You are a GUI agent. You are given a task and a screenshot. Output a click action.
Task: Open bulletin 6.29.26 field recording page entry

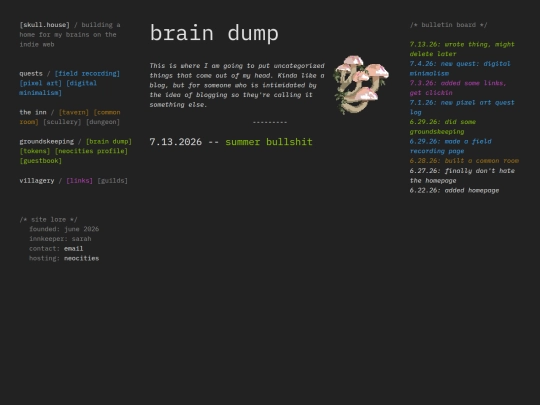(x=450, y=146)
